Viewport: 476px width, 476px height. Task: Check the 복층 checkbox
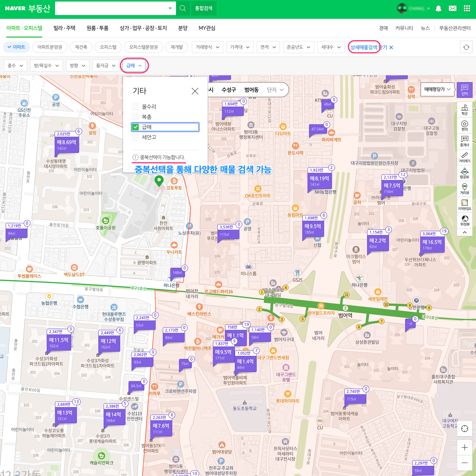(x=135, y=117)
